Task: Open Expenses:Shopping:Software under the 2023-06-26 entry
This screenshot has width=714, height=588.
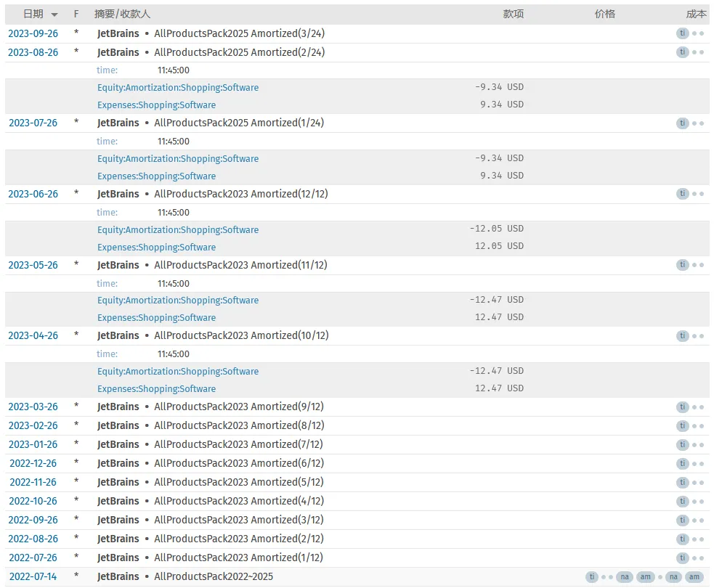Action: 156,247
